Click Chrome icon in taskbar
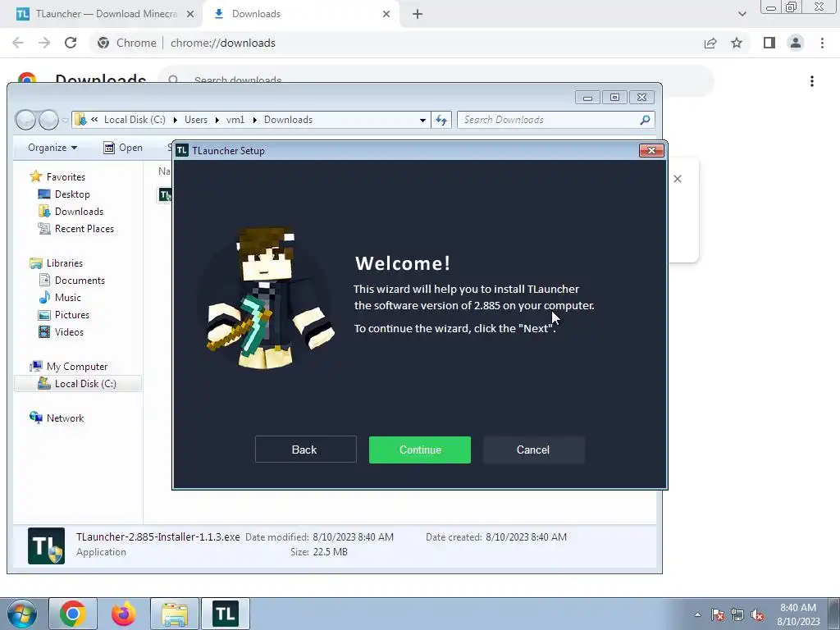This screenshot has width=840, height=630. pos(73,614)
